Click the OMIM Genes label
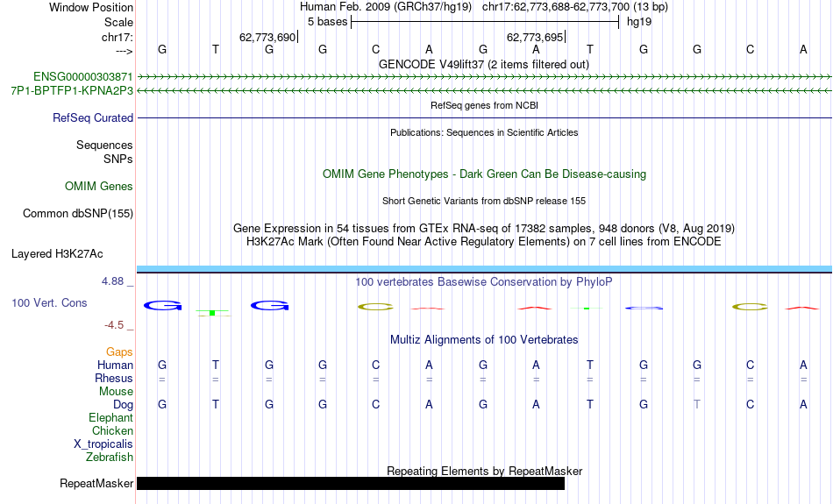The width and height of the screenshot is (833, 504). [99, 187]
